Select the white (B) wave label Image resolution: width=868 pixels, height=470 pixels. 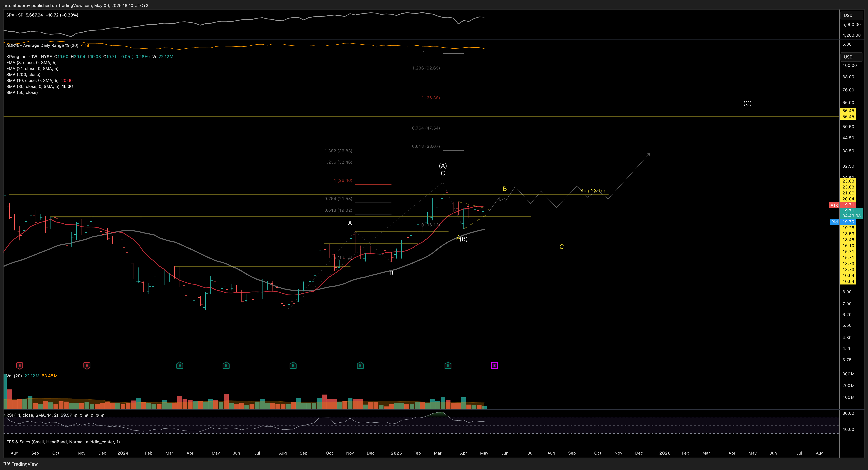click(x=464, y=239)
